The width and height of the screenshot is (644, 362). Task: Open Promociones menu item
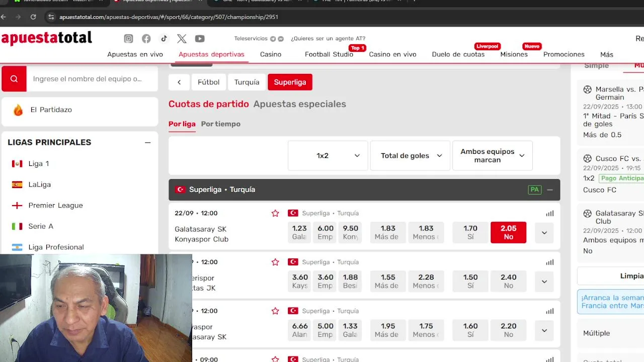(x=564, y=54)
